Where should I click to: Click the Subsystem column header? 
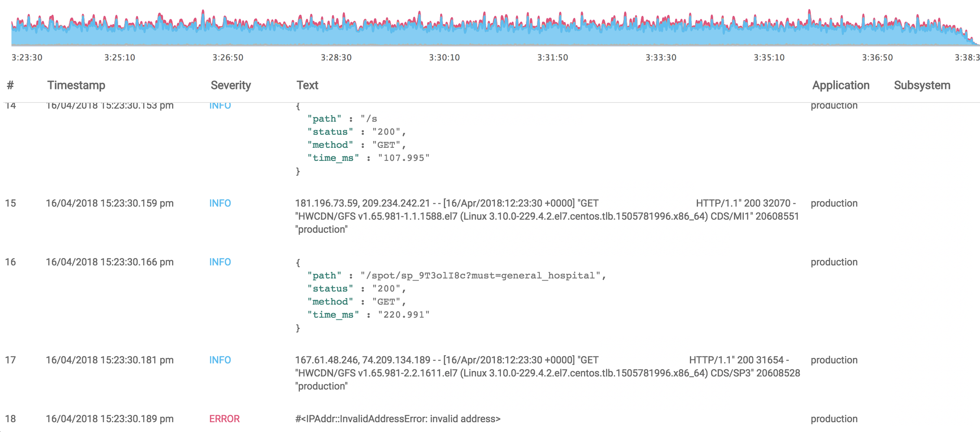pyautogui.click(x=922, y=85)
